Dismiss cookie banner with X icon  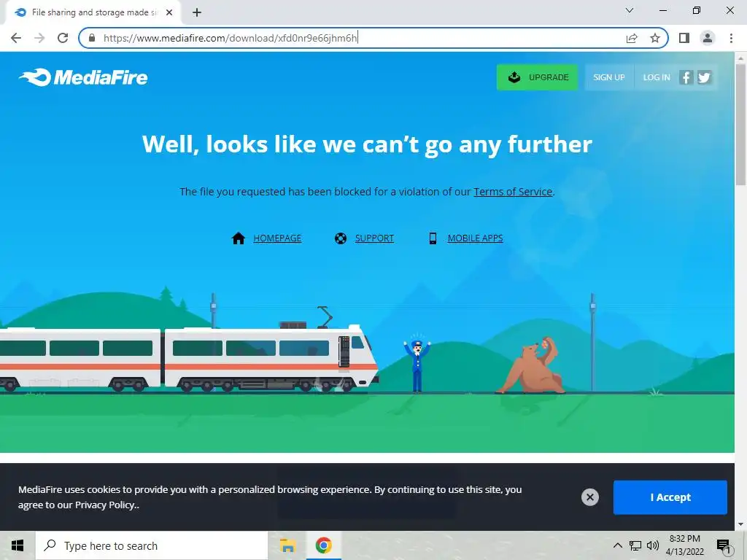tap(589, 497)
